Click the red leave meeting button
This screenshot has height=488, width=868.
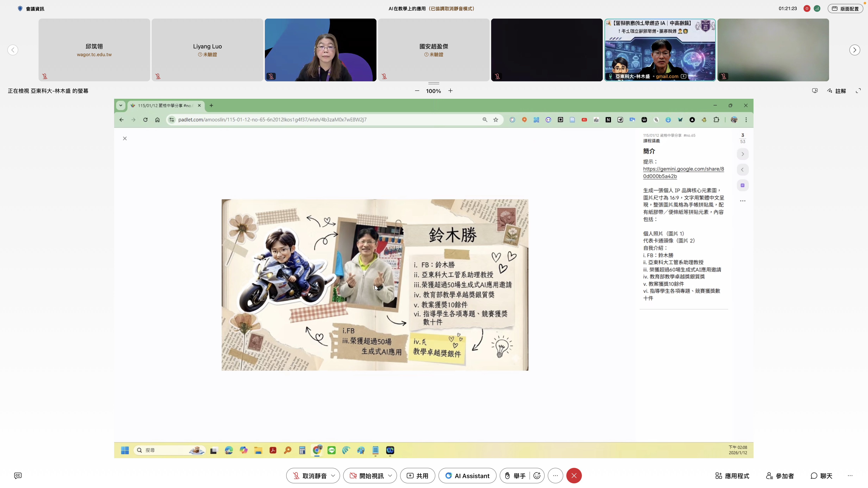[x=574, y=476]
